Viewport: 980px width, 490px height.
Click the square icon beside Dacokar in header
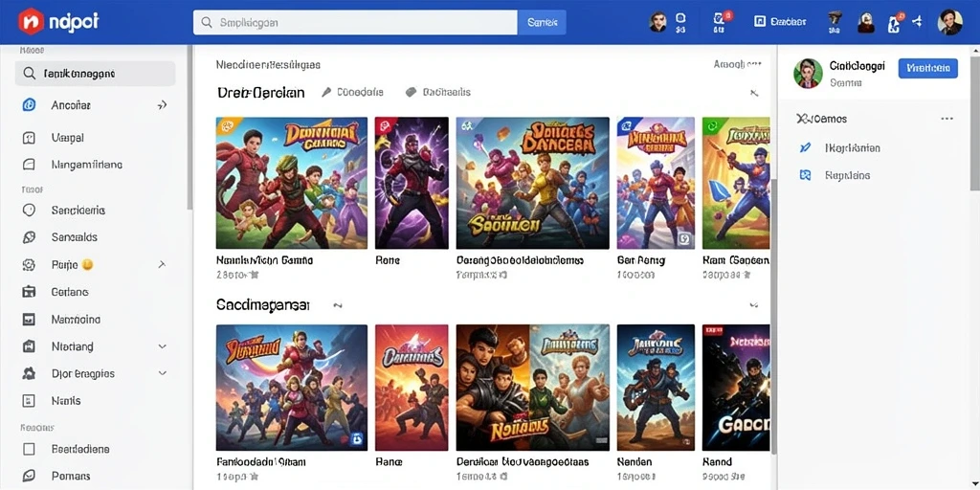pos(760,22)
